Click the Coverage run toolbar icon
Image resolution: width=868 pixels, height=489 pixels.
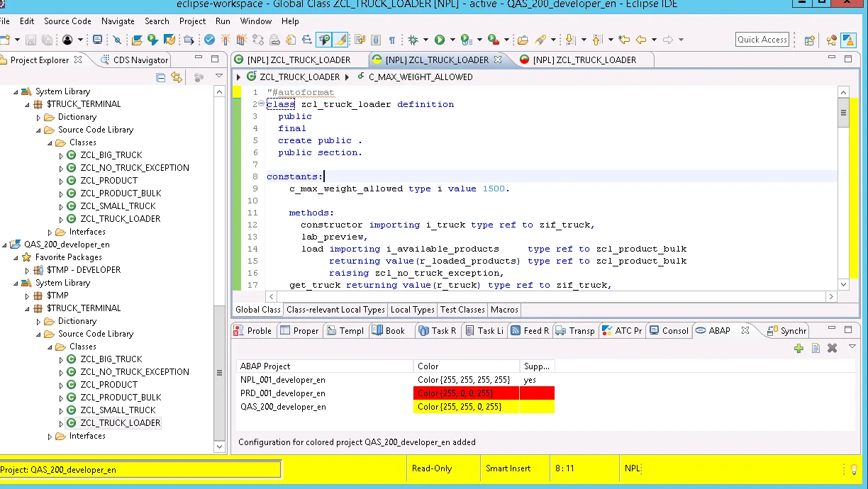(x=466, y=40)
